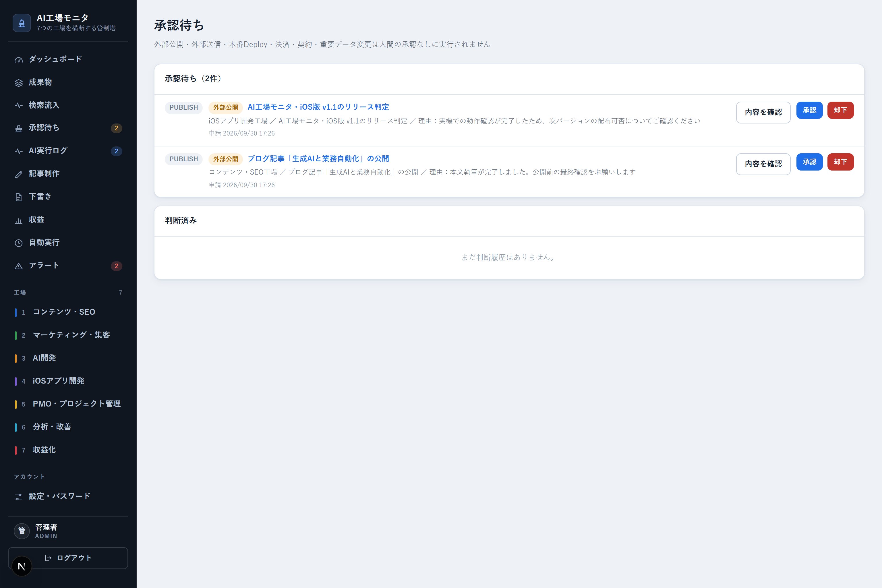Open ダッシュボード via its gauge icon

tap(18, 60)
